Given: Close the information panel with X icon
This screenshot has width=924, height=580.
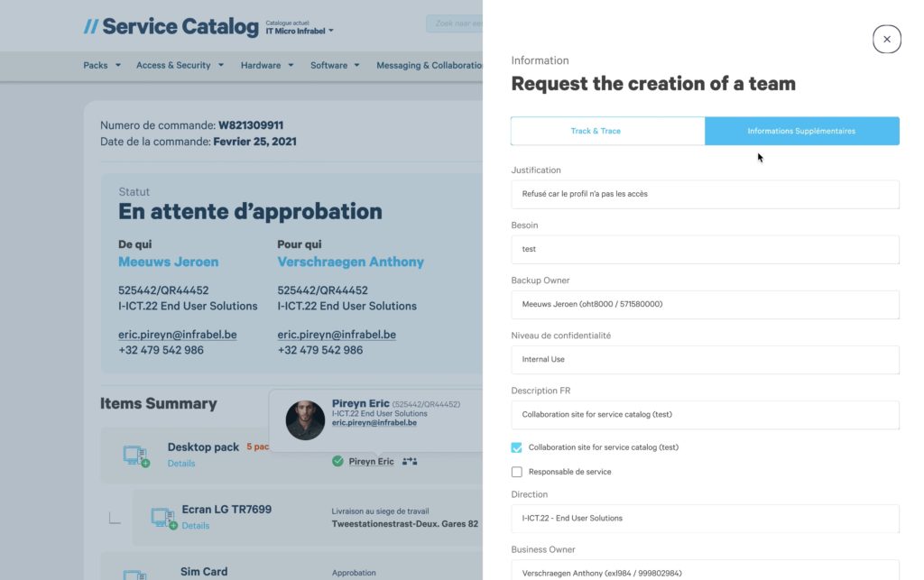Looking at the screenshot, I should tap(886, 40).
